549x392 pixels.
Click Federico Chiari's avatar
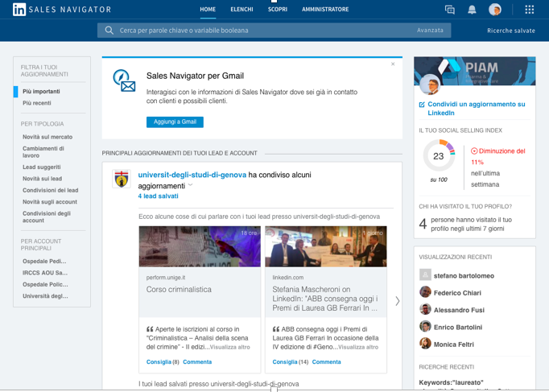pos(425,292)
